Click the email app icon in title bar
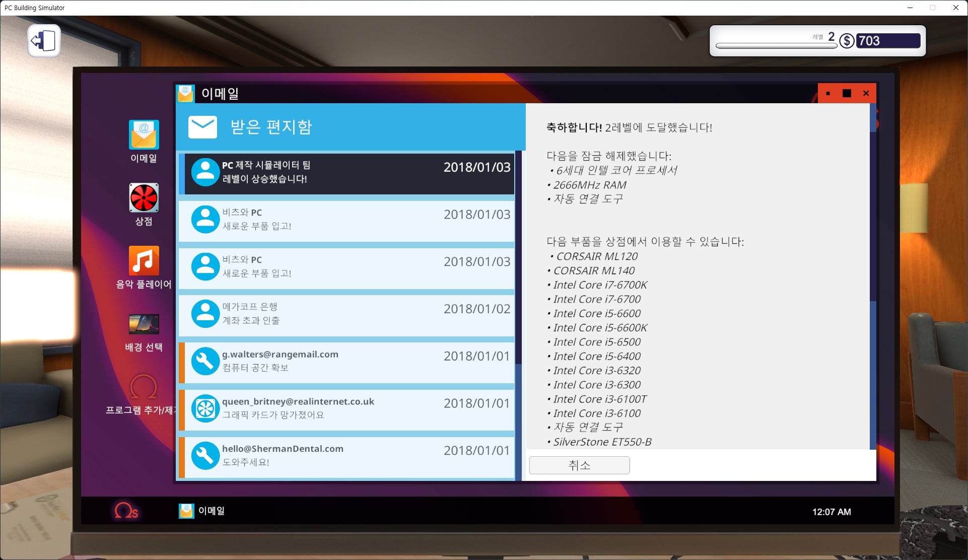 click(185, 93)
